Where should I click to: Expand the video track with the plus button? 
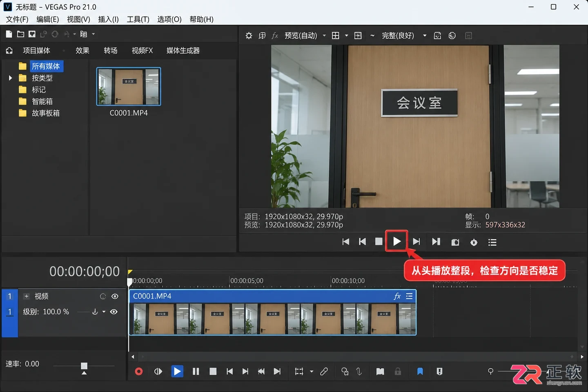pos(26,296)
